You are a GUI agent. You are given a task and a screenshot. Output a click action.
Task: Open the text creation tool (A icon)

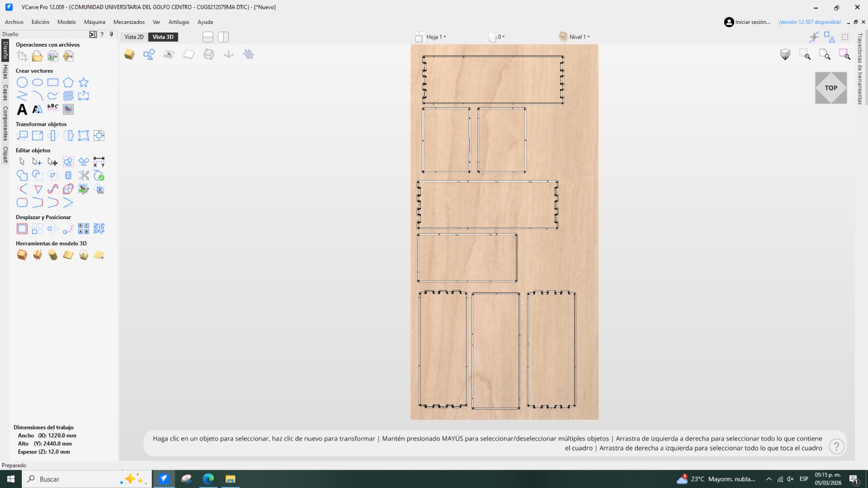22,110
